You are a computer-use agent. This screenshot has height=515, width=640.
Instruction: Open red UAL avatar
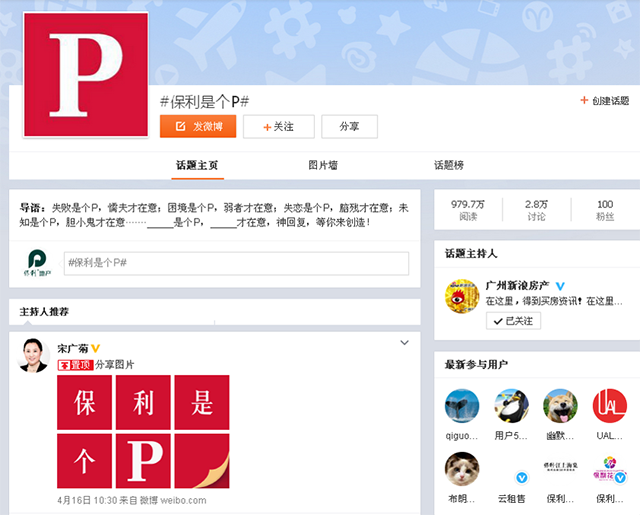pyautogui.click(x=609, y=406)
